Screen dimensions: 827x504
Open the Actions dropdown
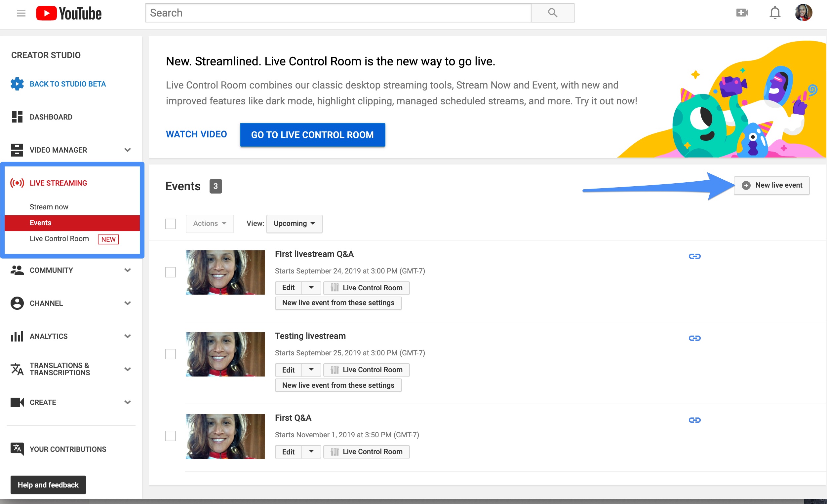pyautogui.click(x=210, y=224)
